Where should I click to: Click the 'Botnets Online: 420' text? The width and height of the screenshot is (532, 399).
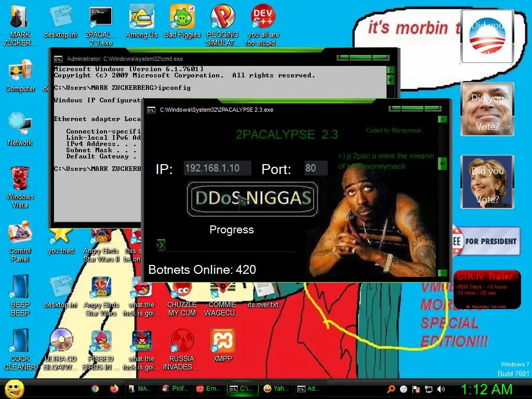[202, 270]
